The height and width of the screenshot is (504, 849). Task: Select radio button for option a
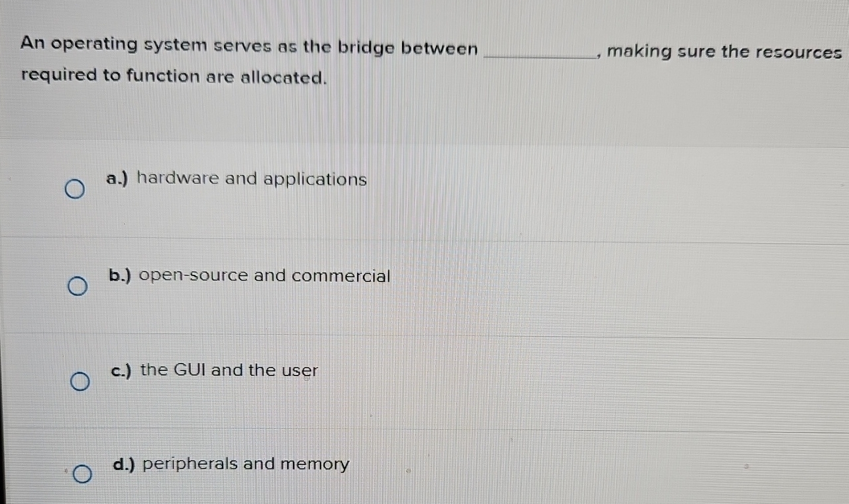tap(74, 190)
